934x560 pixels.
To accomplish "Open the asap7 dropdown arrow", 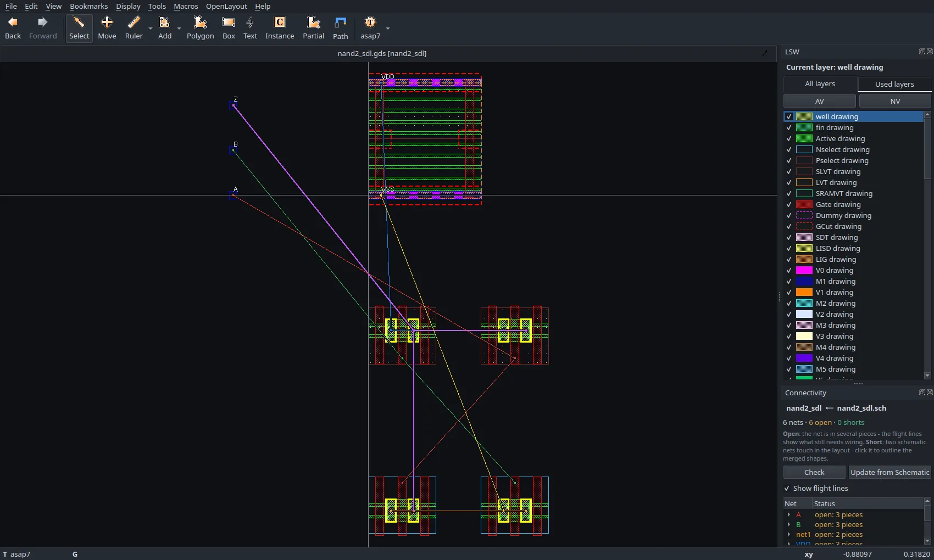I will tap(388, 28).
